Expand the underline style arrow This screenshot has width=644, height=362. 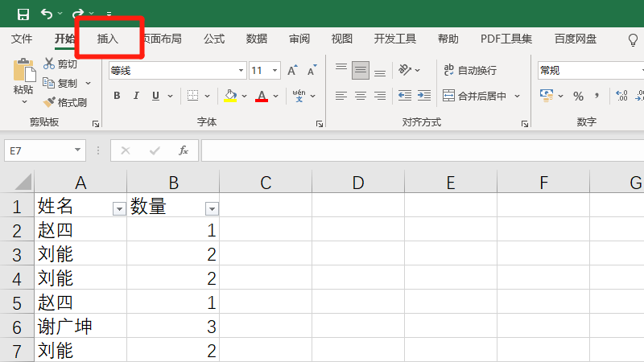170,96
